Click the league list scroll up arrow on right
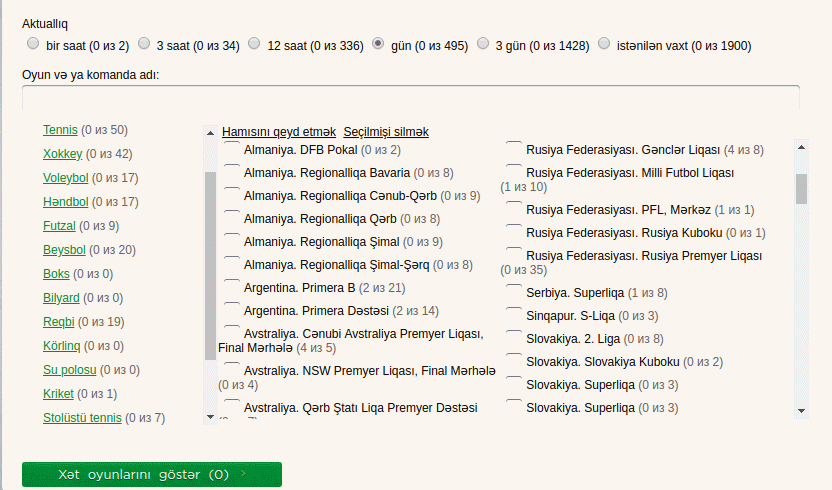This screenshot has height=490, width=832. pyautogui.click(x=801, y=146)
